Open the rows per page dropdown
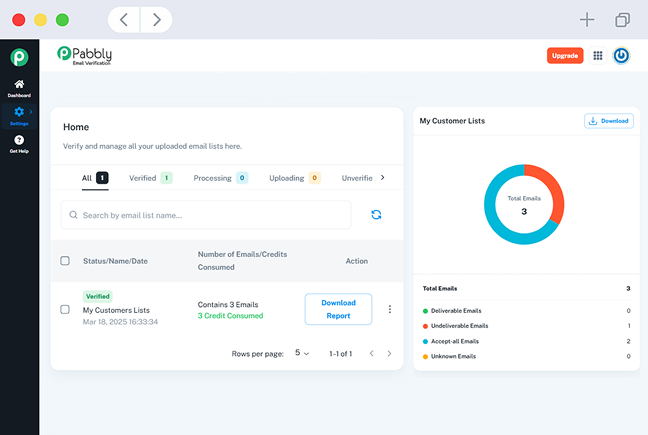The width and height of the screenshot is (648, 435). (x=302, y=353)
